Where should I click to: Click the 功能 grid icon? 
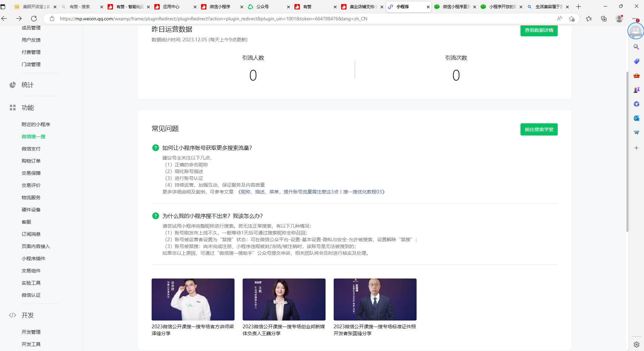[13, 107]
